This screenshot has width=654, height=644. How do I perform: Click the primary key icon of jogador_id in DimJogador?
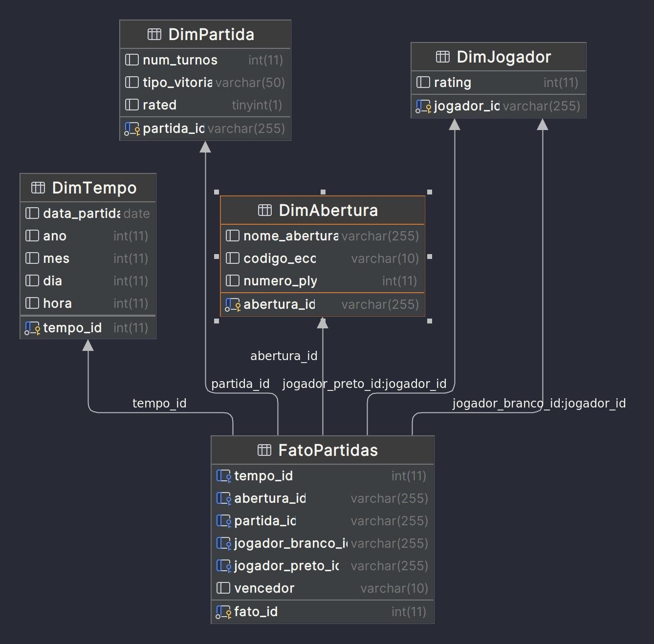(x=423, y=106)
